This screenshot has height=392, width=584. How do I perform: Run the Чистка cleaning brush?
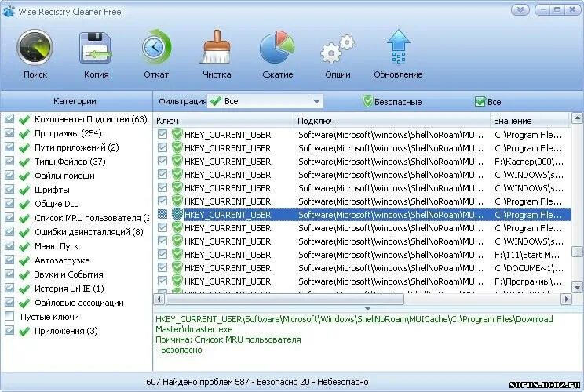(x=217, y=54)
